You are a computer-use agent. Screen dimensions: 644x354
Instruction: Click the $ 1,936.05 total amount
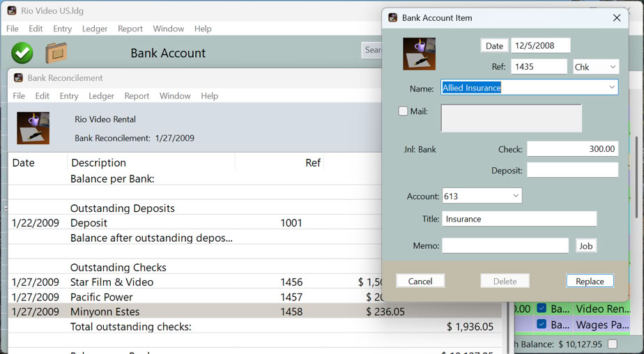click(x=470, y=327)
